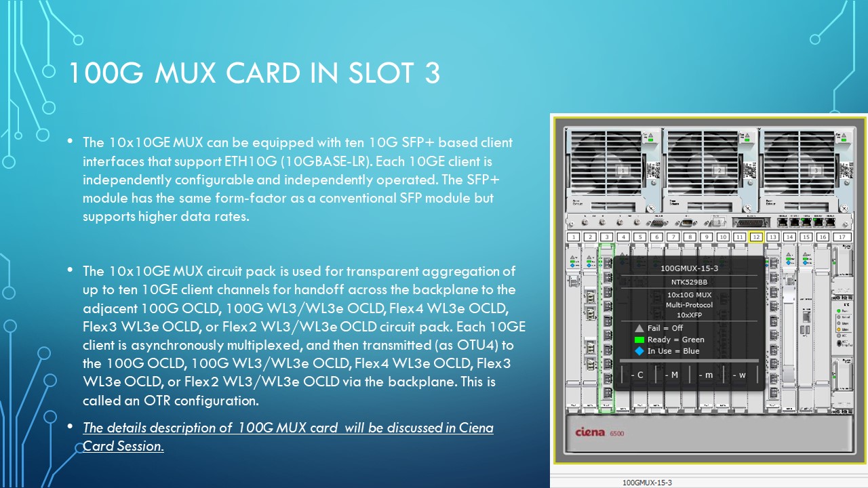Select slot number 9 label
Image resolution: width=868 pixels, height=488 pixels.
(x=707, y=237)
